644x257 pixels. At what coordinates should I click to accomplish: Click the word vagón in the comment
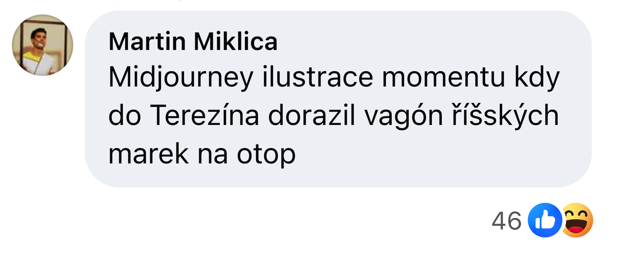pos(404,116)
